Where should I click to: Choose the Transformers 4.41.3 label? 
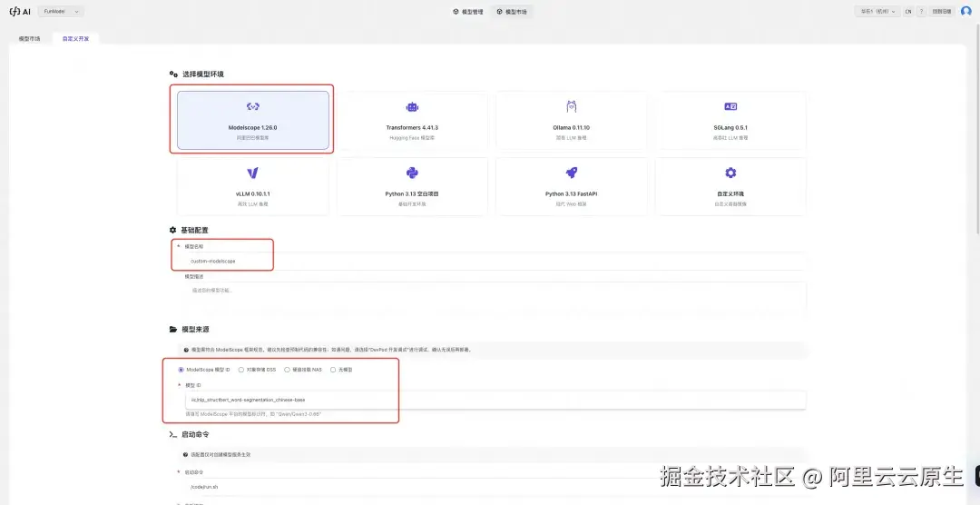(x=412, y=128)
